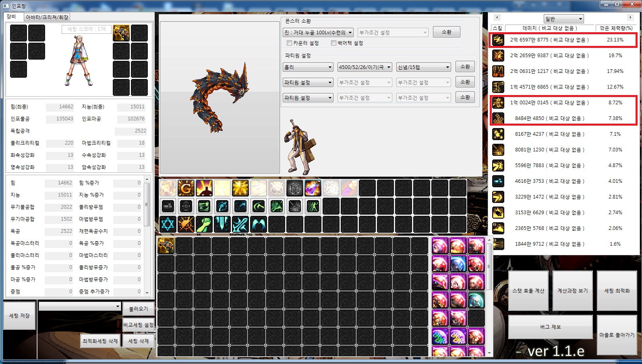
Task: Click skill icon for 19.7% damage row
Action: point(498,56)
